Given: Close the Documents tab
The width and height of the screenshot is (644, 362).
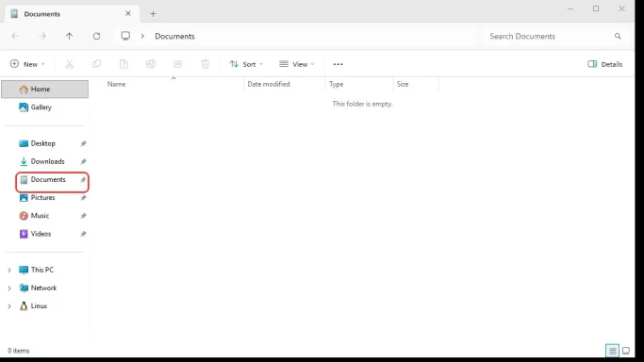Looking at the screenshot, I should 128,13.
